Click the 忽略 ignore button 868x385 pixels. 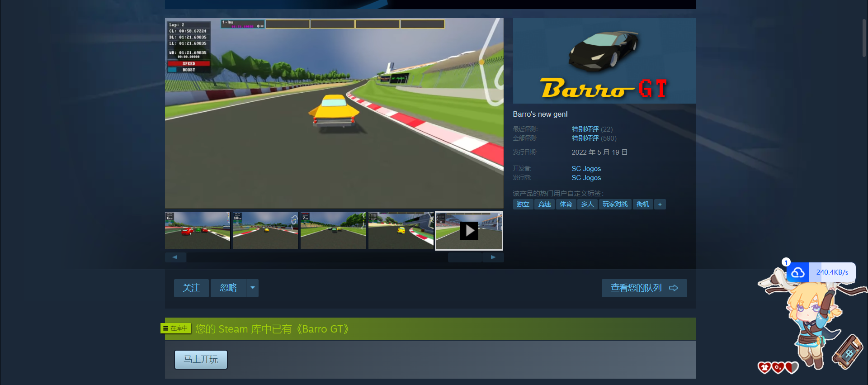[228, 288]
